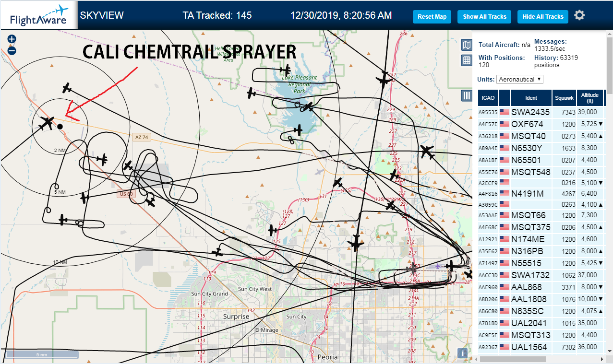Click ICAO code A2ECF9 in the table
This screenshot has height=364, width=613.
[x=487, y=183]
